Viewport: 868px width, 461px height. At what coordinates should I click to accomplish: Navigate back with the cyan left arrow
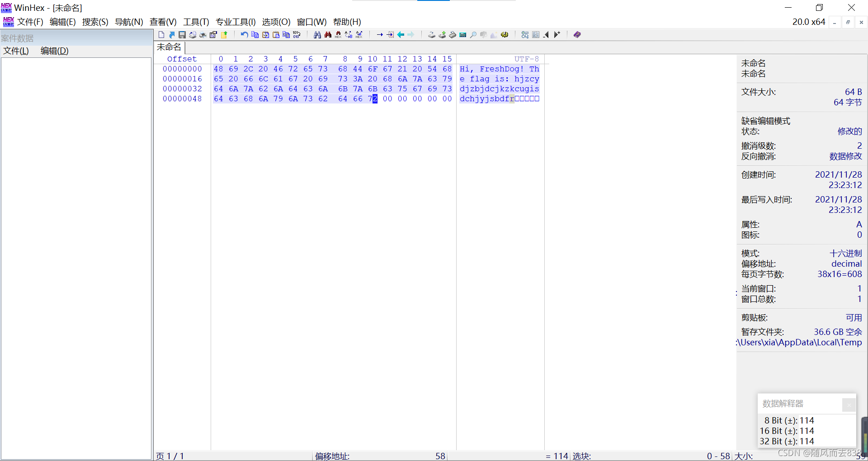coord(401,35)
